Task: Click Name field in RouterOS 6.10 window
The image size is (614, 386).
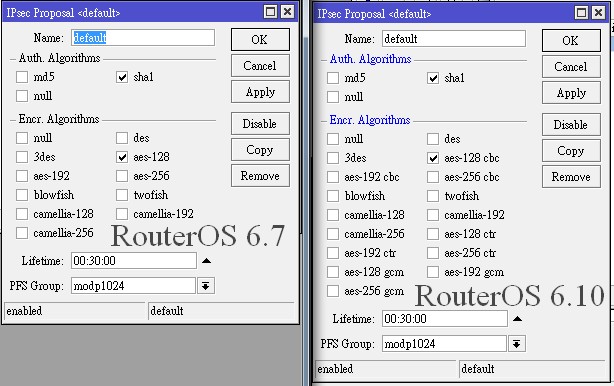Action: pyautogui.click(x=454, y=39)
